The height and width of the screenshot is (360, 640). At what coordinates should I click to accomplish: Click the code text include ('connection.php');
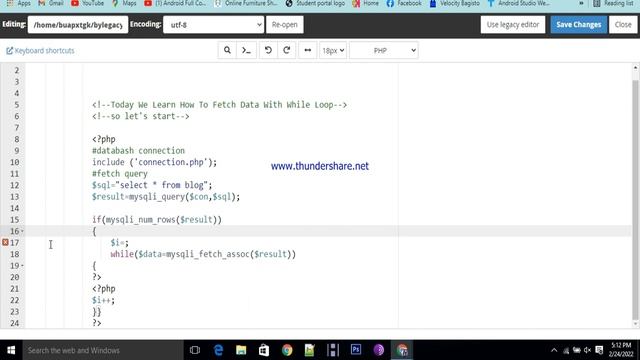(x=154, y=162)
